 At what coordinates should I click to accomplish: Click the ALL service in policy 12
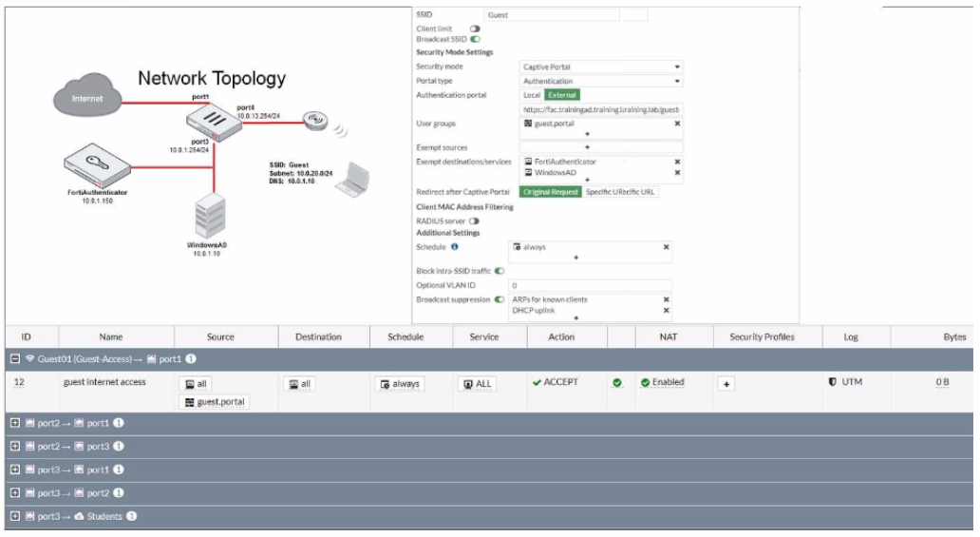click(x=478, y=384)
